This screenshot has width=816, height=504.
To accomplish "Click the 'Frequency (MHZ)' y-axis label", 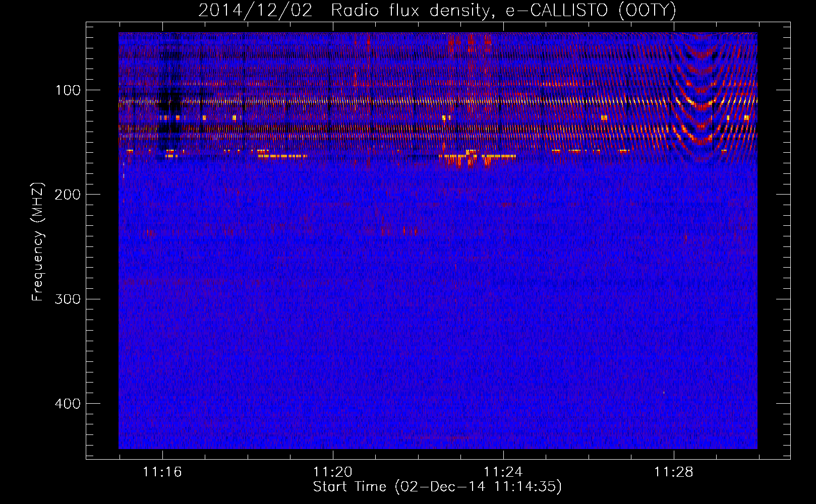I will click(38, 242).
